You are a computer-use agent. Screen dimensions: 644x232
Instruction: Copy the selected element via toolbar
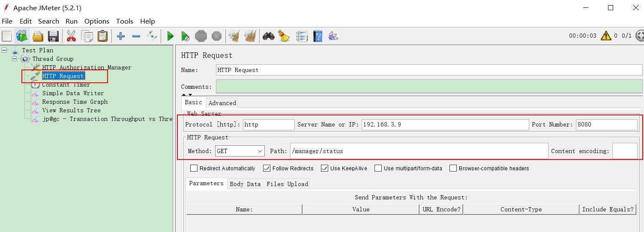tap(87, 36)
